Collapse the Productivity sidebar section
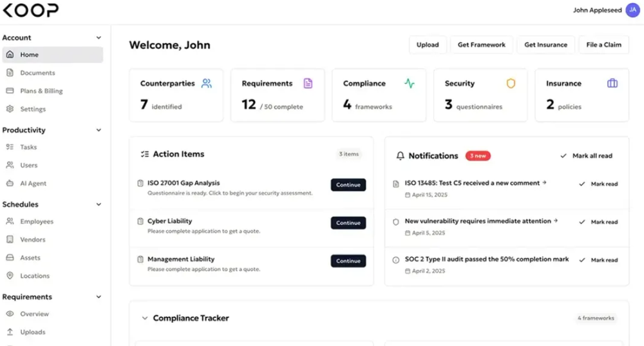Screen dimensions: 644x346 point(99,130)
